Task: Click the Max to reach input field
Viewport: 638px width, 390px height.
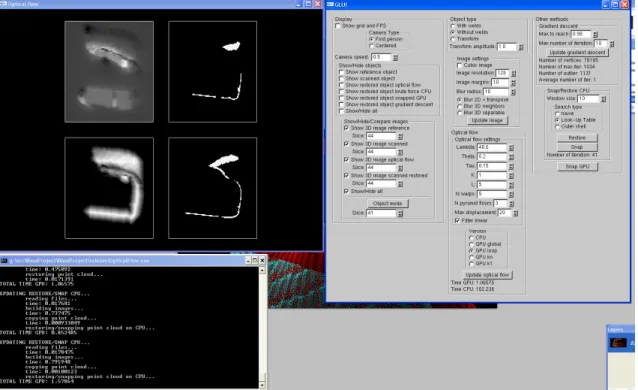Action: [581, 34]
